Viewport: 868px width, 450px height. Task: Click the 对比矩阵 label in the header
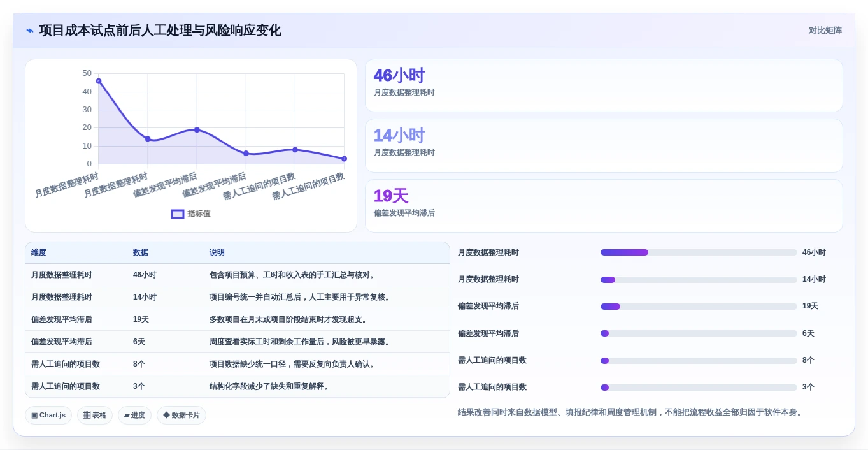(825, 31)
